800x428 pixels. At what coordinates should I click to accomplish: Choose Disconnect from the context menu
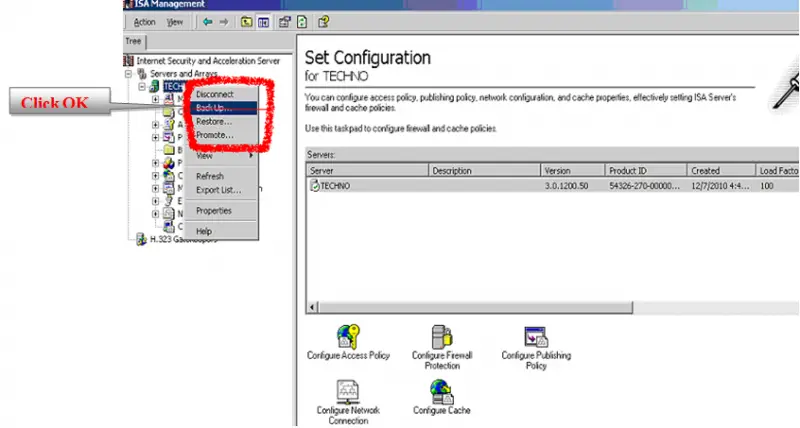pos(221,94)
